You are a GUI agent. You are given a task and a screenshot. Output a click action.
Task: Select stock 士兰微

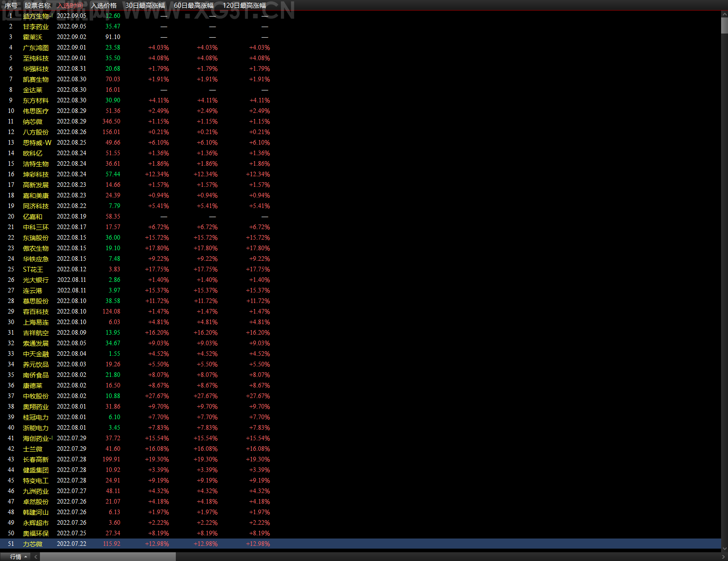click(x=33, y=449)
